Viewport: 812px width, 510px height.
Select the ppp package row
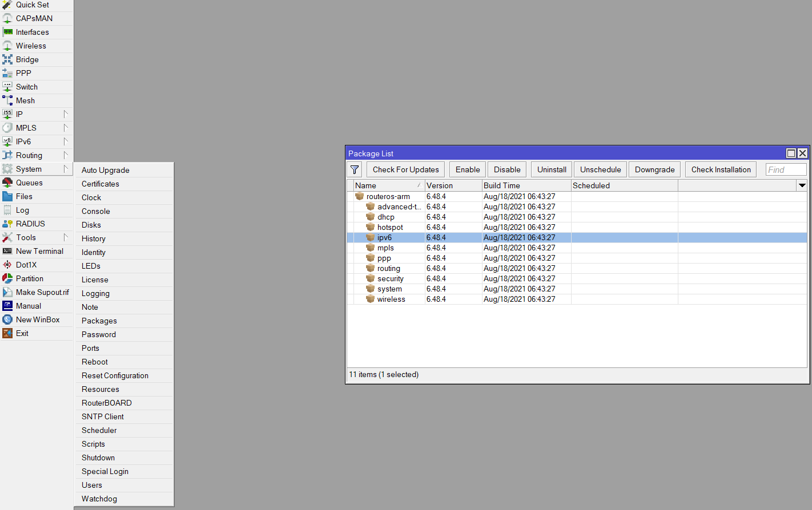coord(577,258)
